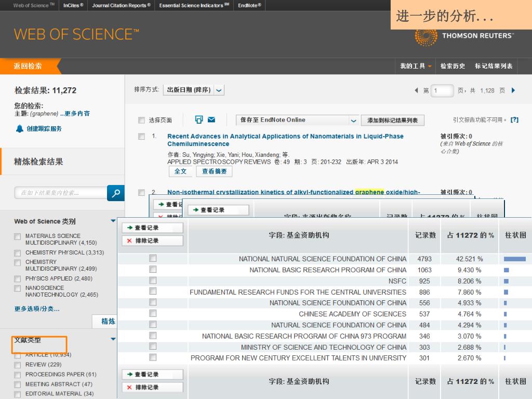Click the 42.521 % percentage cell
The width and height of the screenshot is (532, 399).
(x=469, y=259)
